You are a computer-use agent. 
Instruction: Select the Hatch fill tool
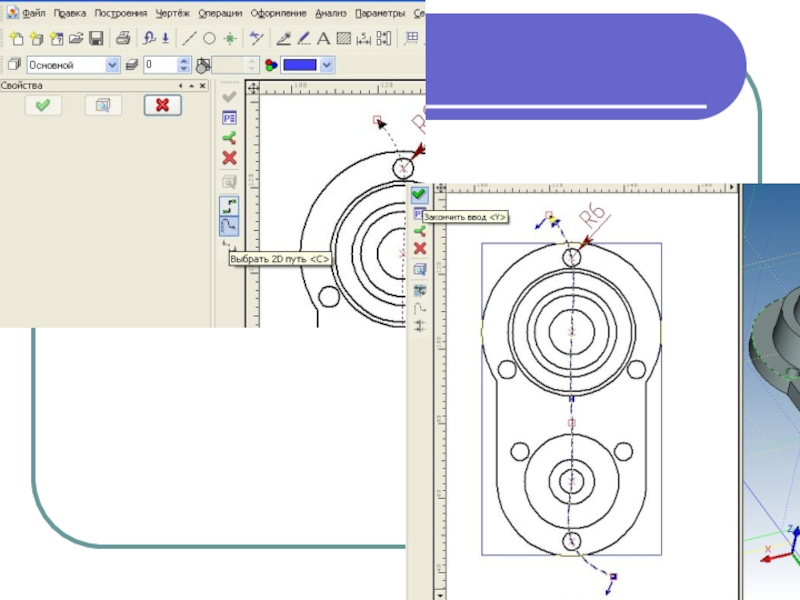[x=343, y=39]
